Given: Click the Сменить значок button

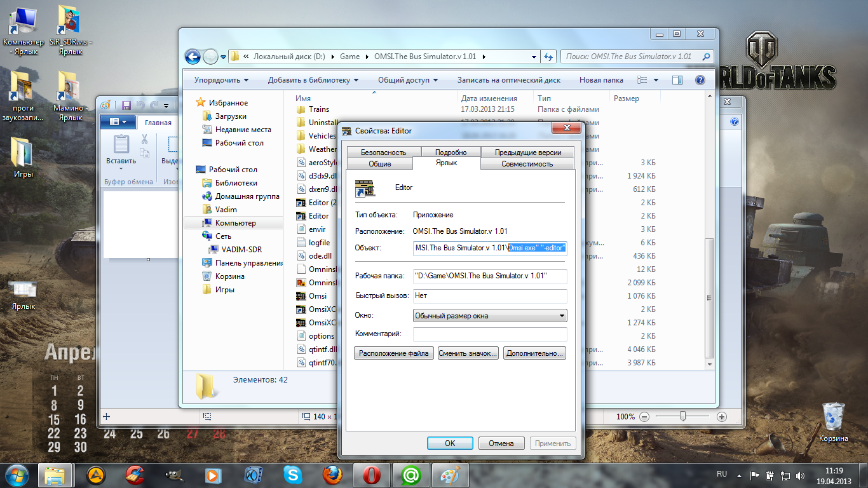Looking at the screenshot, I should pos(468,353).
